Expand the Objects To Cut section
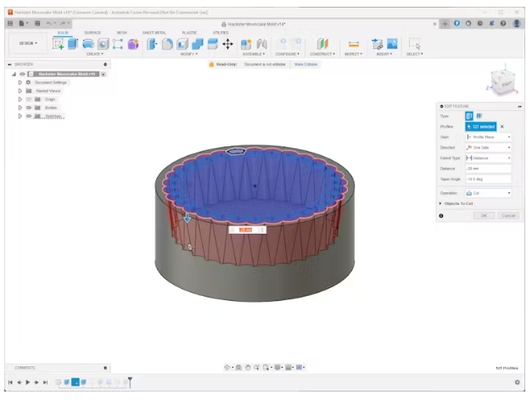 (441, 203)
